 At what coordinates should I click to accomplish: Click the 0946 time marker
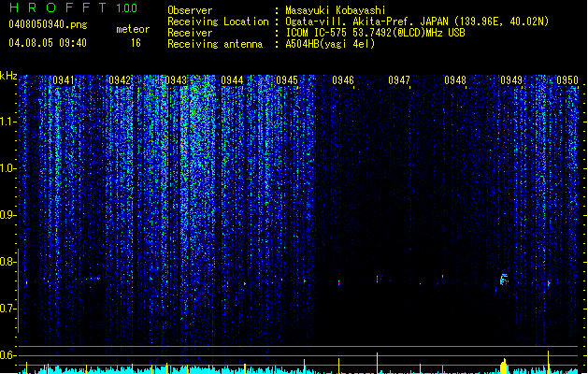[x=343, y=80]
